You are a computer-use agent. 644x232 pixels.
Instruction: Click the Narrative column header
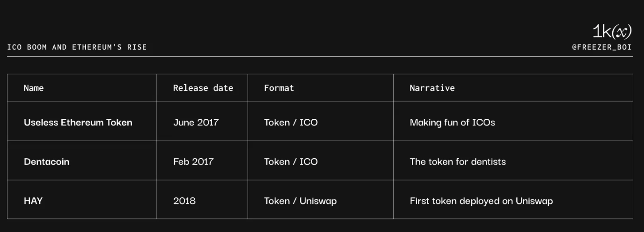[x=432, y=88]
